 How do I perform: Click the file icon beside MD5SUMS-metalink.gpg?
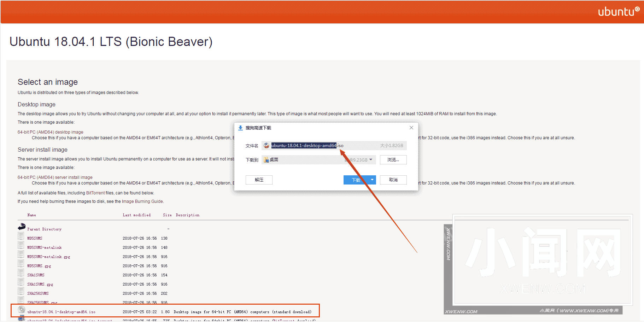[x=21, y=254]
